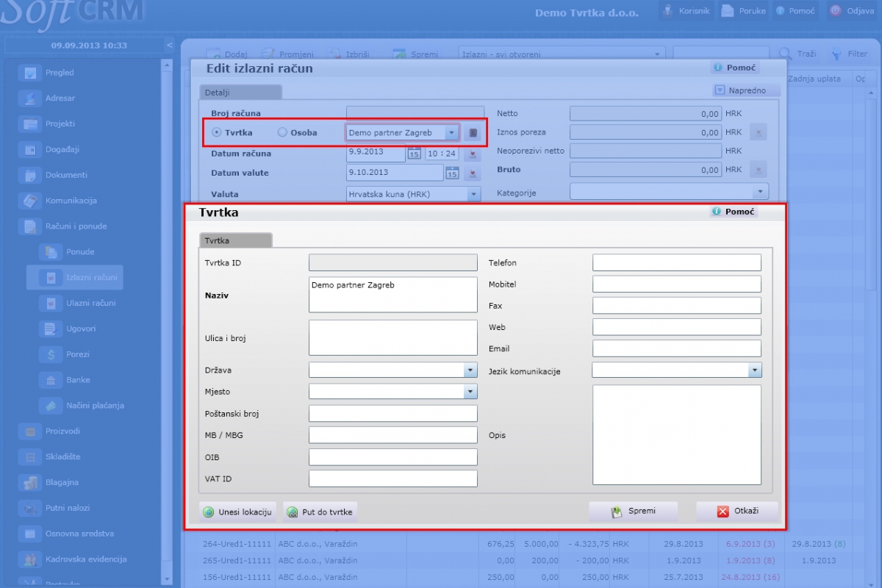Open partner details icon beside Demo partner Zagreb
The width and height of the screenshot is (882, 588).
tap(473, 133)
